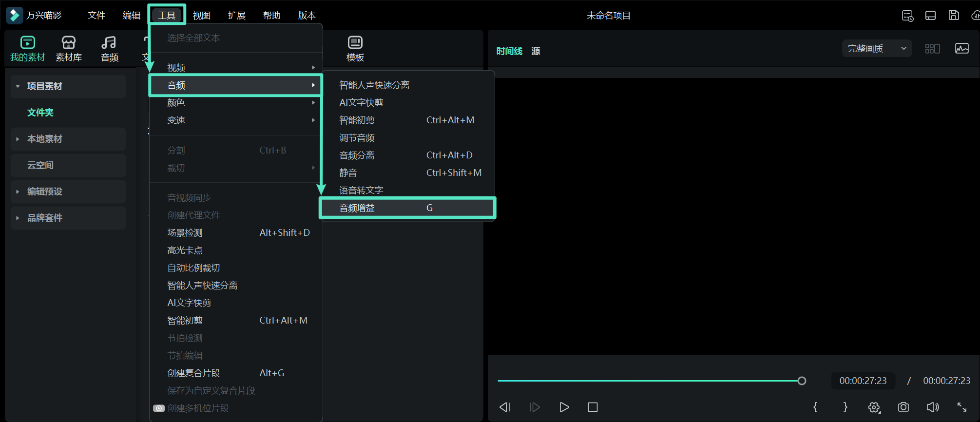Open the 我的素材 media tab icon
This screenshot has height=422, width=980.
click(x=28, y=42)
